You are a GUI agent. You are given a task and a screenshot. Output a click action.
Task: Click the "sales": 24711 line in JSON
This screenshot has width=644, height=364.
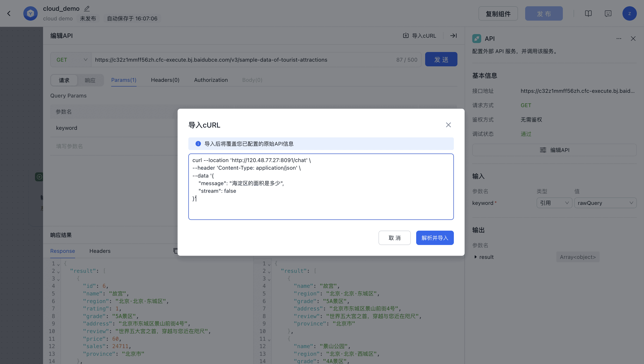click(x=107, y=346)
